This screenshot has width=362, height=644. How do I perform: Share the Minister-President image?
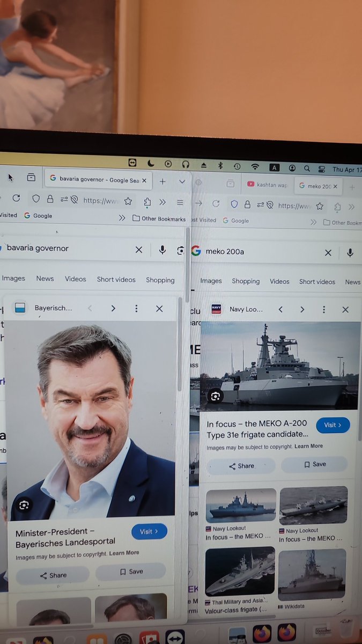(53, 575)
